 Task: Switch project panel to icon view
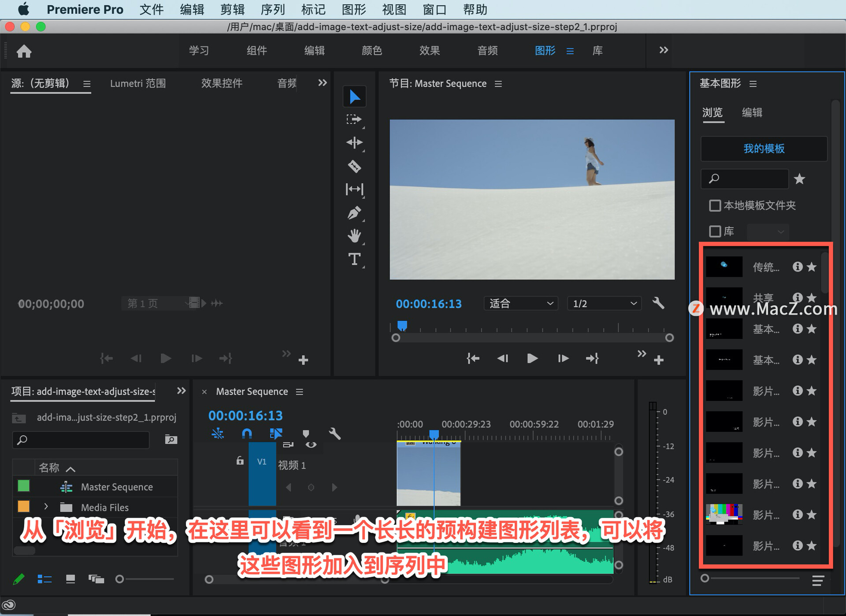[70, 579]
